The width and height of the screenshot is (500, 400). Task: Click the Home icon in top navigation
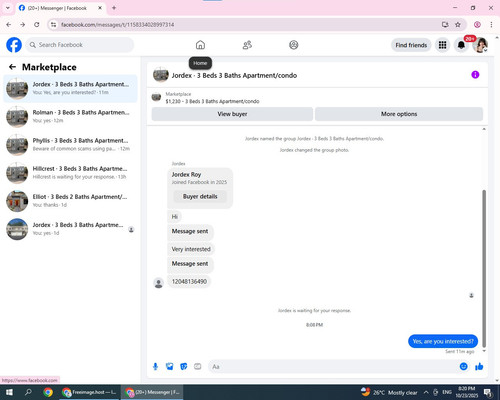point(200,45)
